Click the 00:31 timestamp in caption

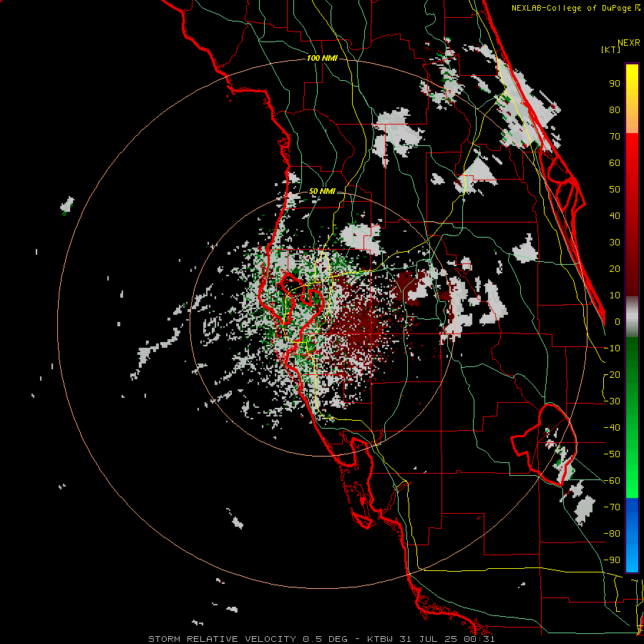478,639
